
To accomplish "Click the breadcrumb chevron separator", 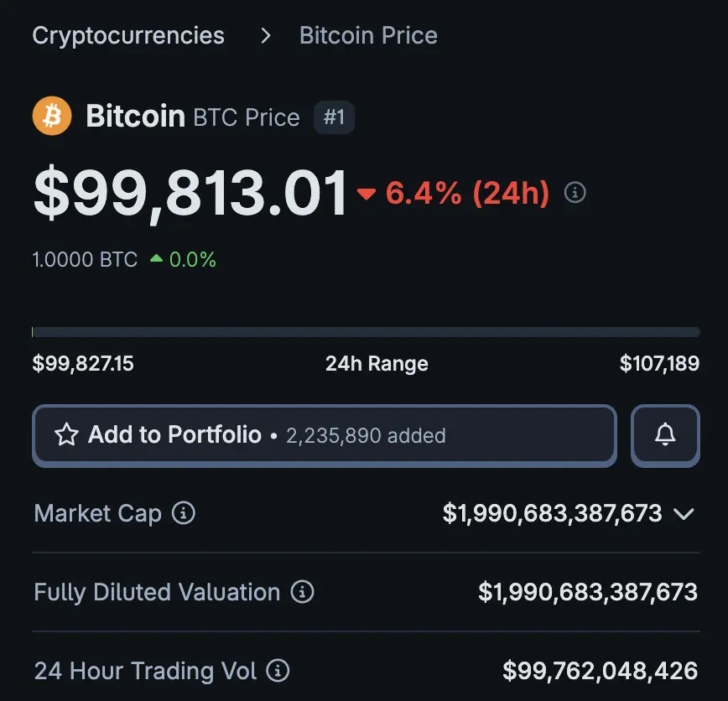I will click(x=266, y=36).
